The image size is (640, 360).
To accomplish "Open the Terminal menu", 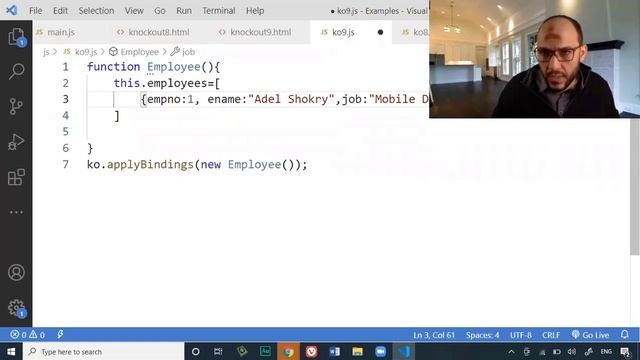I will (x=219, y=11).
